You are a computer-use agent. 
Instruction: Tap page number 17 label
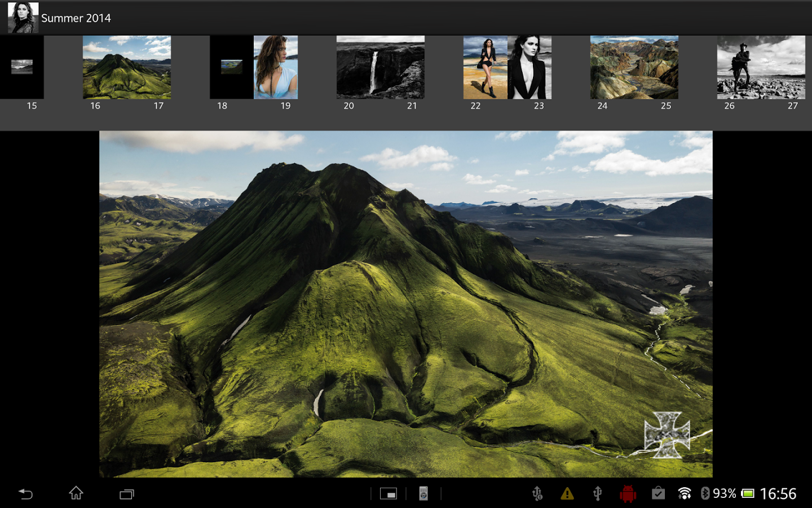158,106
